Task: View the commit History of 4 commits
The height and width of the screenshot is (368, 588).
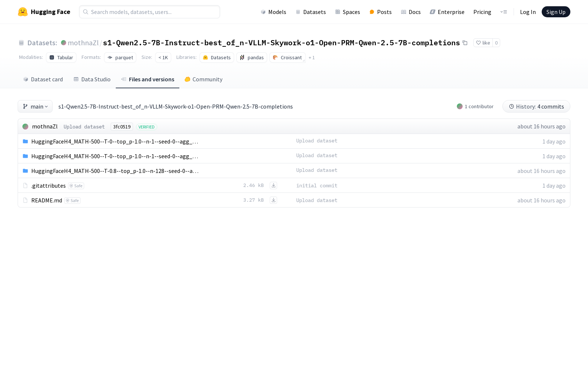Action: click(x=536, y=106)
